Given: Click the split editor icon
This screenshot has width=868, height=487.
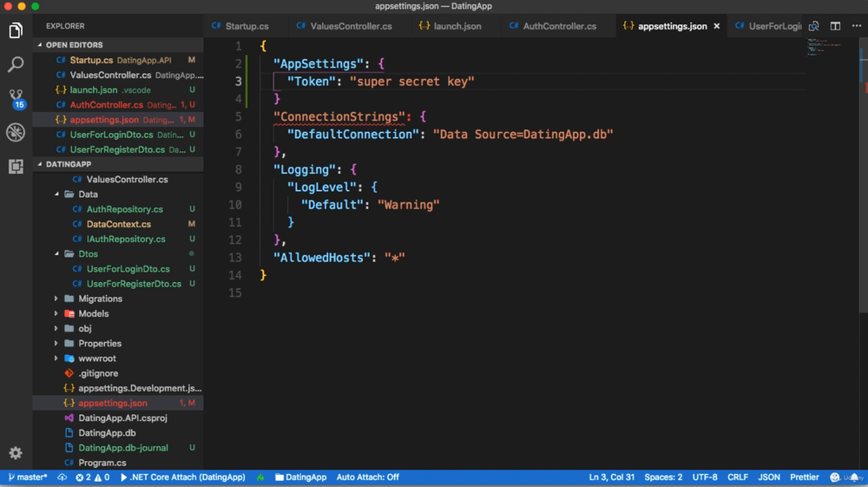Looking at the screenshot, I should point(835,26).
